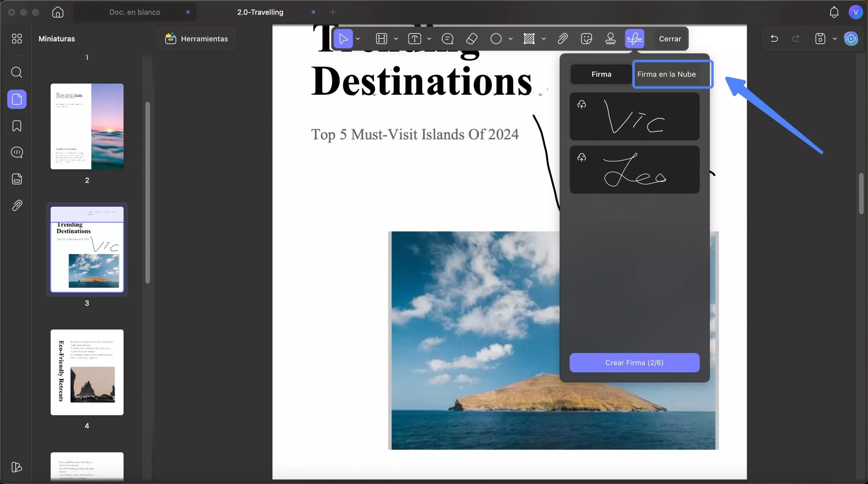Open the page thumbnails panel icon

click(x=17, y=99)
